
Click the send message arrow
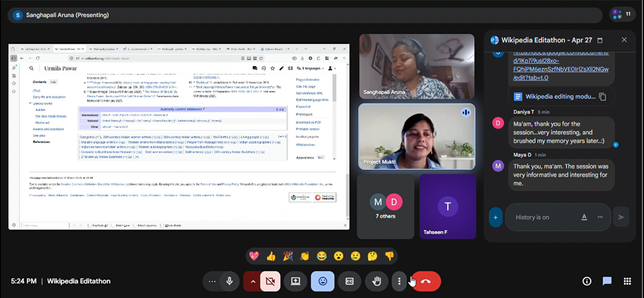click(621, 217)
